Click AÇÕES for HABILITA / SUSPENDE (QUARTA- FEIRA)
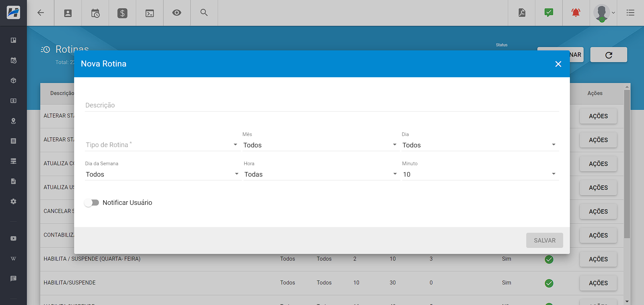This screenshot has height=305, width=644. (x=598, y=259)
